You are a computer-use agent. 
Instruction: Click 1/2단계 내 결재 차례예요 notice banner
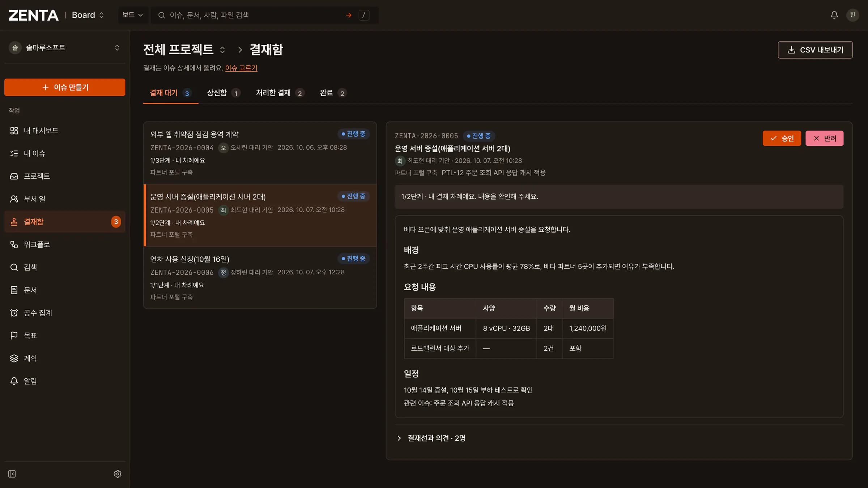619,197
